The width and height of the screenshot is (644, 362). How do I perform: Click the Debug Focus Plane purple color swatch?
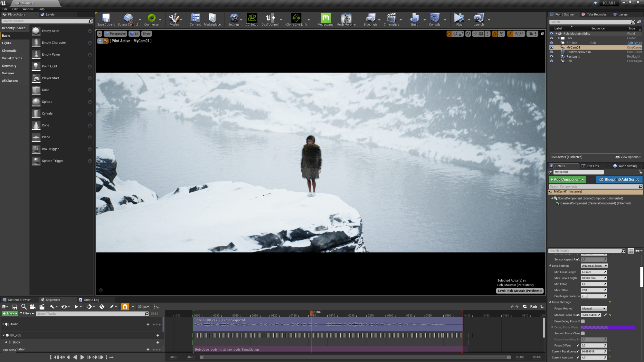608,327
